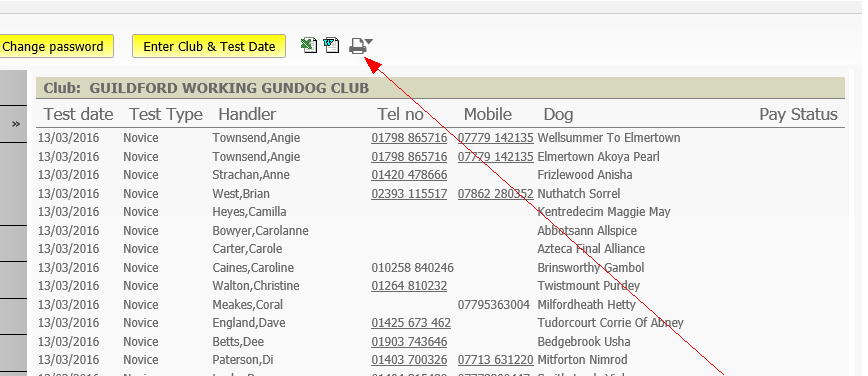Expand the collapsed left sidebar chevron
868x376 pixels.
[x=16, y=124]
